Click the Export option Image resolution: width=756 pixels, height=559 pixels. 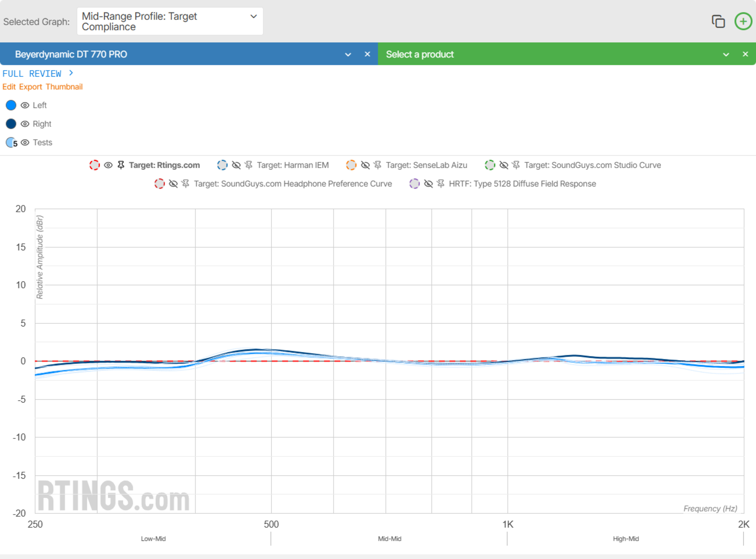[x=31, y=87]
